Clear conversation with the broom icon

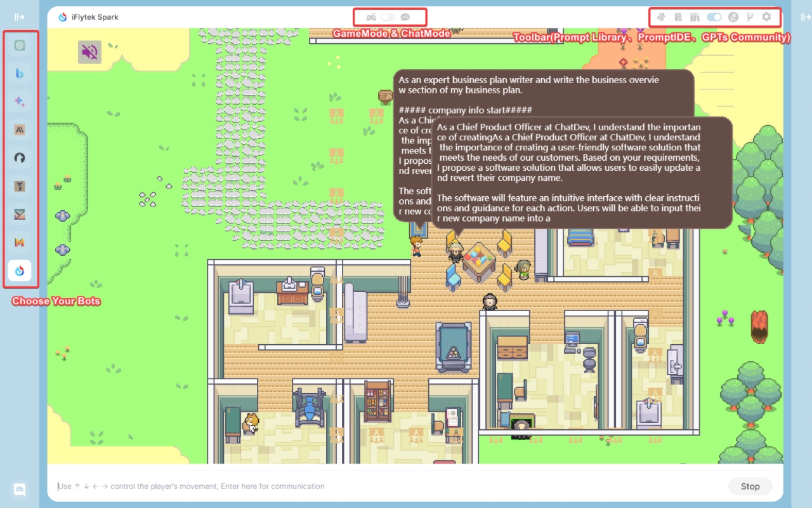[x=661, y=17]
